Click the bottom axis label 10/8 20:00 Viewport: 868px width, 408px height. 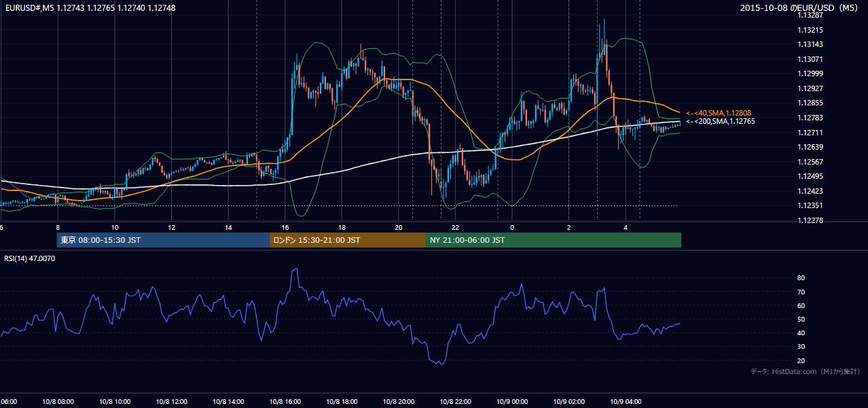[398, 401]
